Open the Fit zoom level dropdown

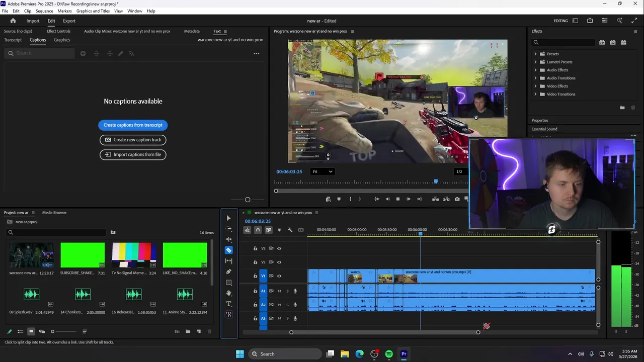(x=323, y=171)
